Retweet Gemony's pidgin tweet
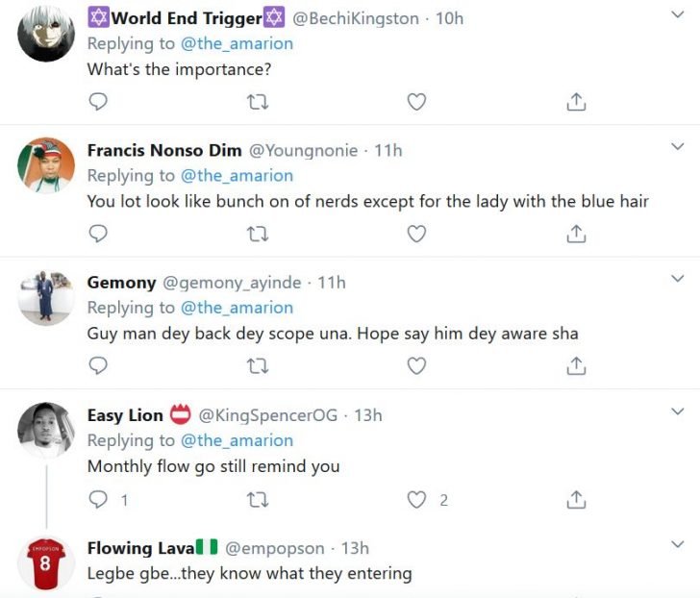 tap(257, 365)
